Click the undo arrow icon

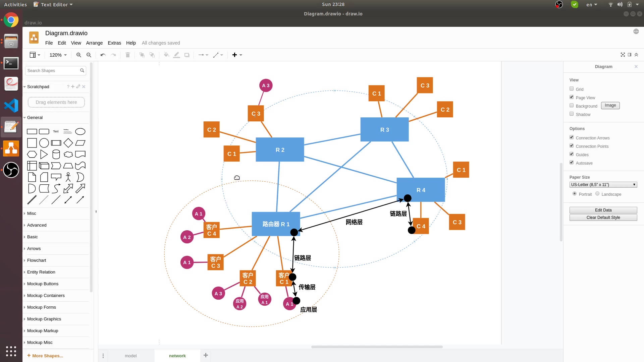tap(103, 55)
